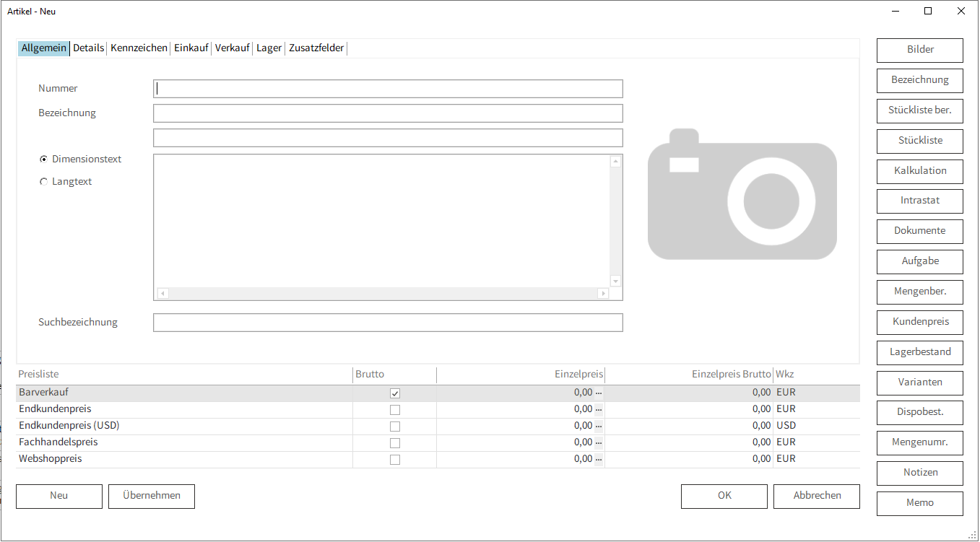
Task: Open the Lager tab
Action: (x=269, y=48)
